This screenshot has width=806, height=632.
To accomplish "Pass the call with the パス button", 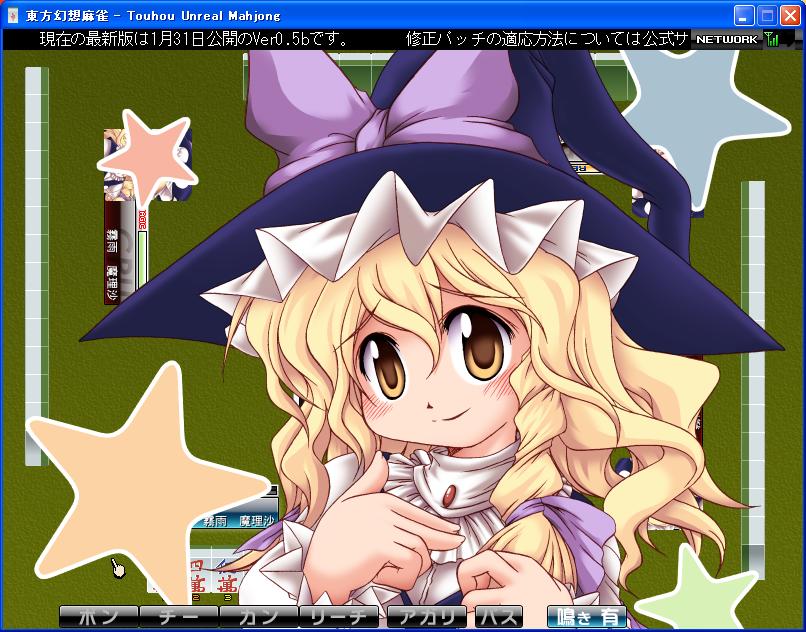I will pyautogui.click(x=499, y=617).
